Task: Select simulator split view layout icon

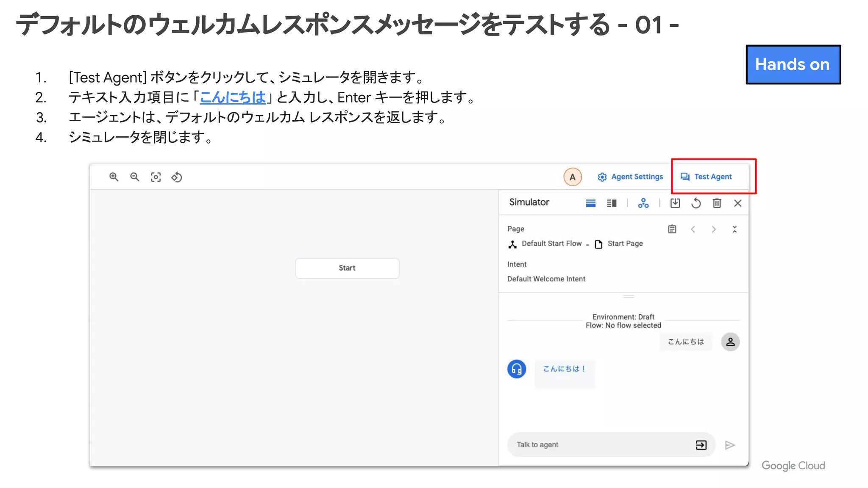Action: tap(612, 203)
